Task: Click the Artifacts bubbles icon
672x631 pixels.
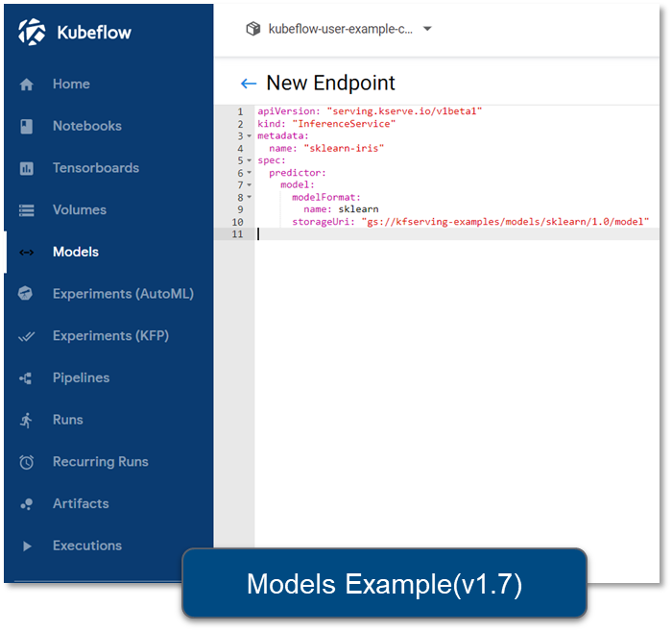Action: [x=27, y=504]
